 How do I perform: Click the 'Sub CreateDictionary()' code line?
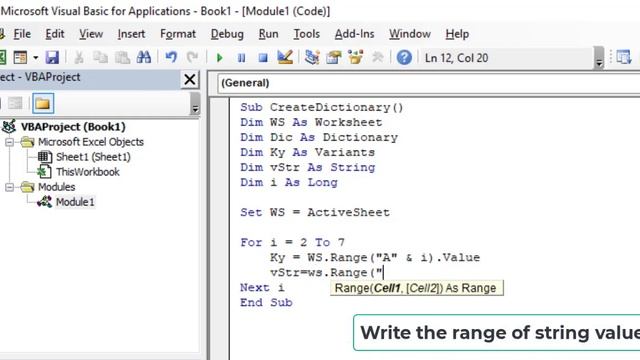click(x=322, y=107)
